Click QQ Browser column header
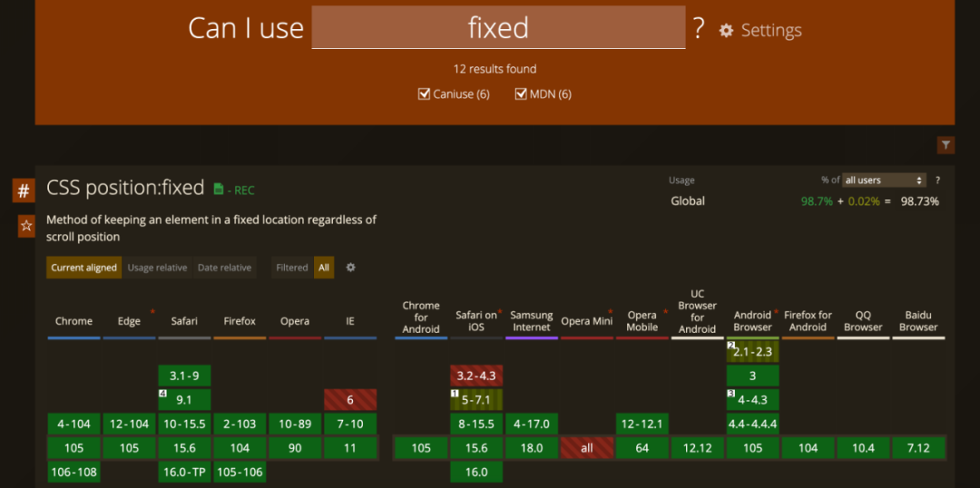 tap(863, 321)
